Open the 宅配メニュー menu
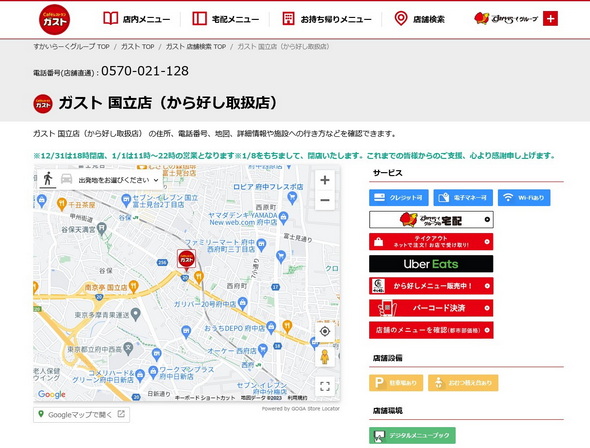The height and width of the screenshot is (448, 590). pyautogui.click(x=225, y=19)
